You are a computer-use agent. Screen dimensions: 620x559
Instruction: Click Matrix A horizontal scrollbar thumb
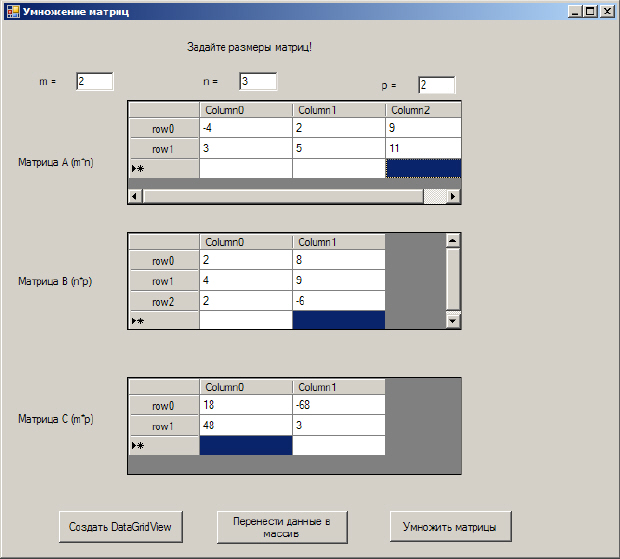pos(283,196)
